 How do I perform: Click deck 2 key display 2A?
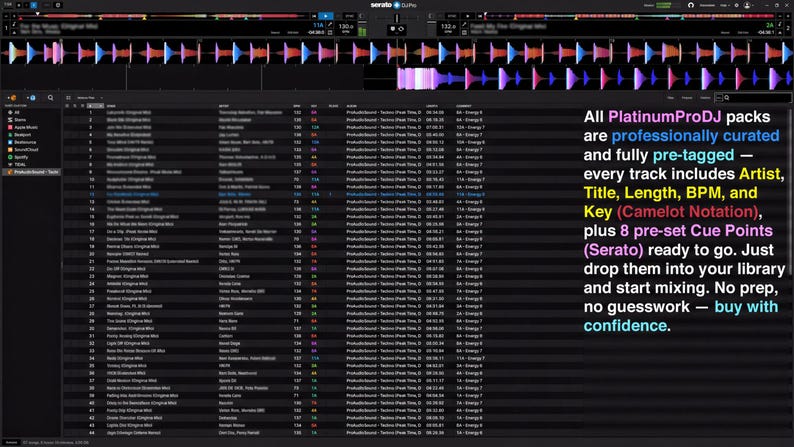tap(770, 25)
